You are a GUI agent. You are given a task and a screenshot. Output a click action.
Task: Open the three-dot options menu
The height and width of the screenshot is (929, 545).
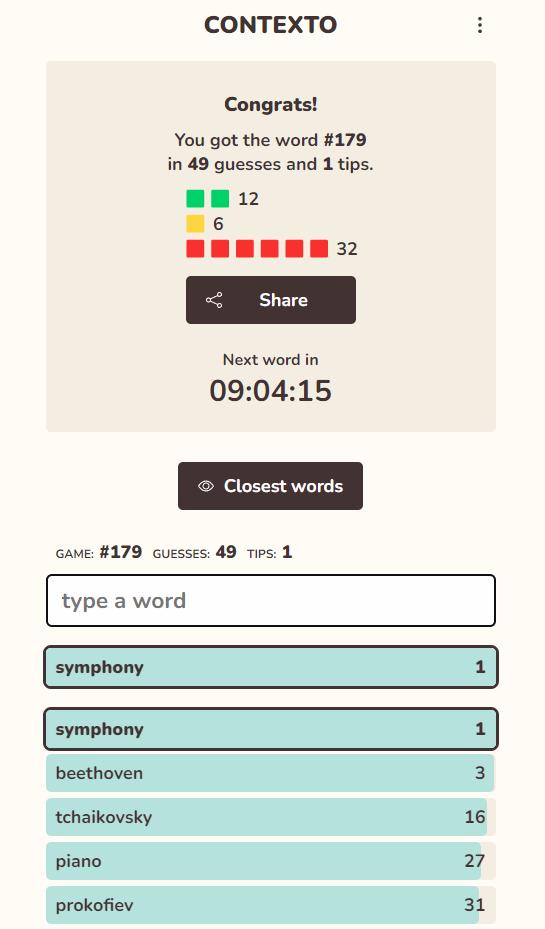click(480, 25)
